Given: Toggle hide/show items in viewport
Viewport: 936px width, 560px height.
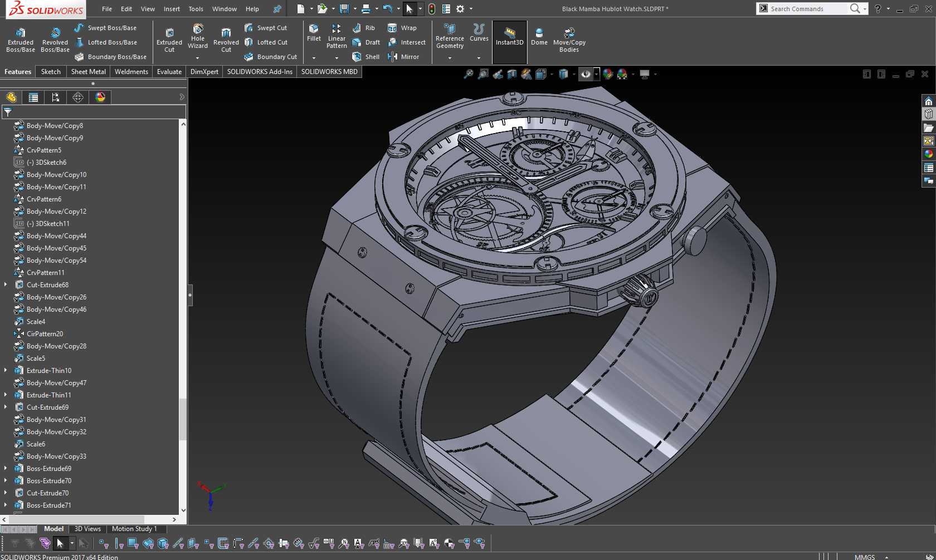Looking at the screenshot, I should point(586,74).
